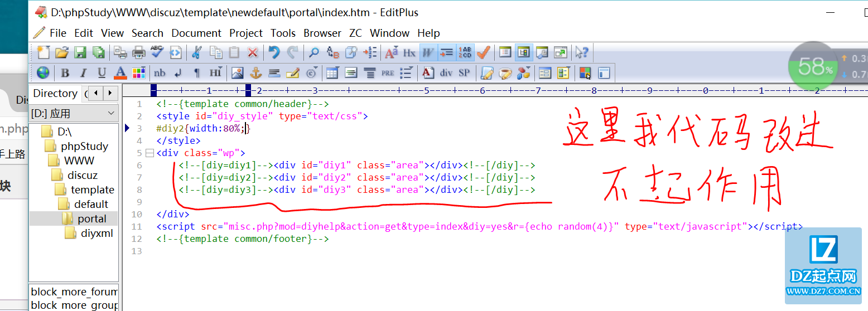868x311 pixels.
Task: Insert PRE tag from HTML toolbar
Action: pyautogui.click(x=388, y=72)
